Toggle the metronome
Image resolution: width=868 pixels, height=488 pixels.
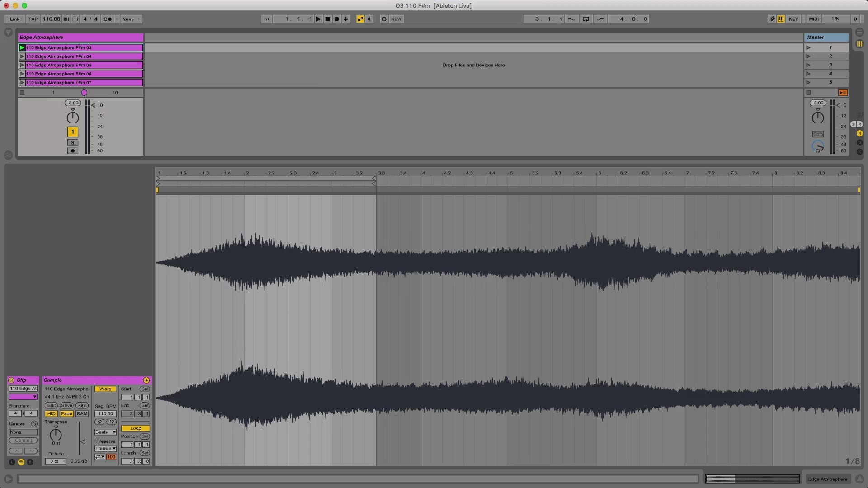(x=108, y=19)
